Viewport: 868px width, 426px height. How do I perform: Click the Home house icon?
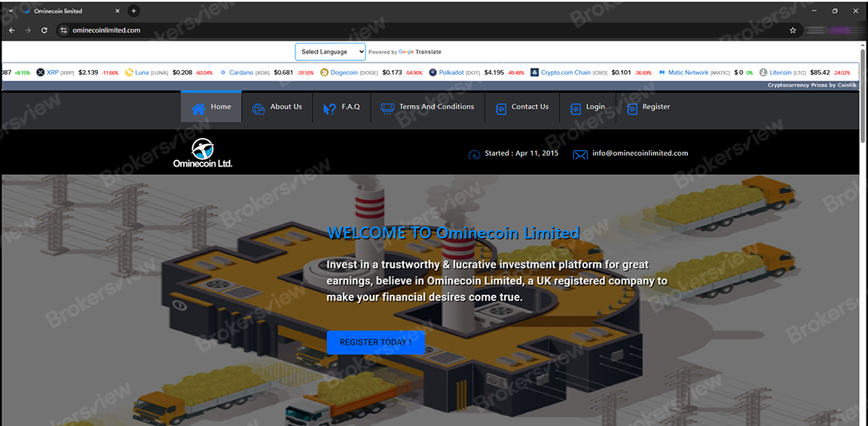tap(198, 109)
